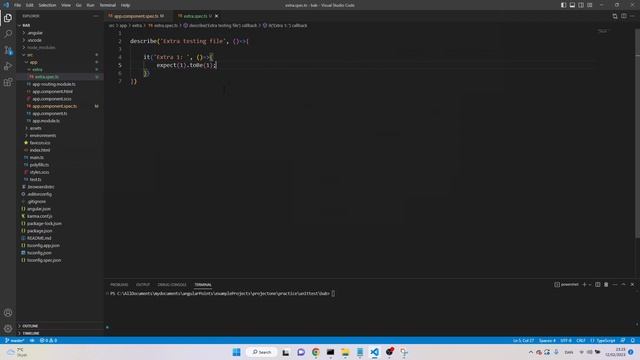Image resolution: width=640 pixels, height=360 pixels.
Task: Select the powershell terminal entry
Action: tap(567, 284)
